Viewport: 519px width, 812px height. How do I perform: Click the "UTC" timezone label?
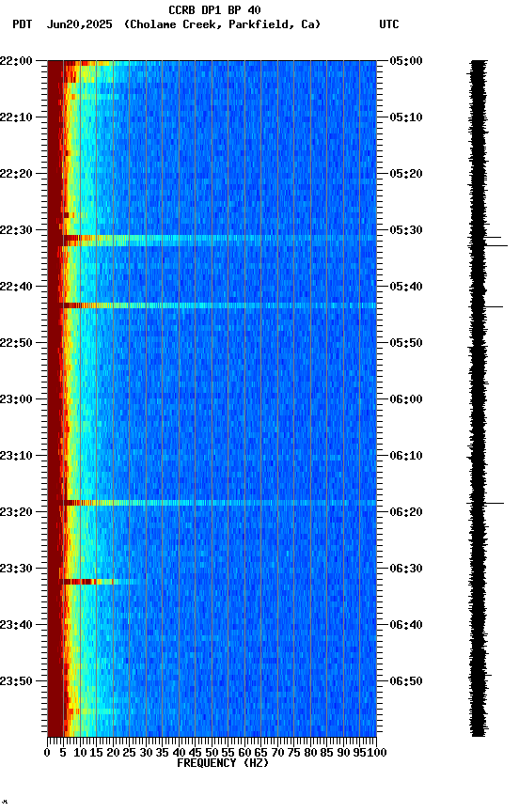(389, 24)
